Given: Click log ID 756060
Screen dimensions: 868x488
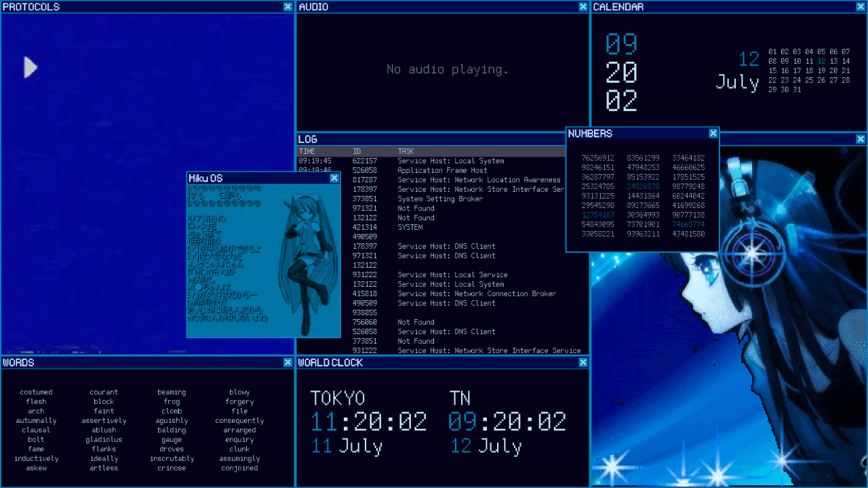Looking at the screenshot, I should pos(365,323).
